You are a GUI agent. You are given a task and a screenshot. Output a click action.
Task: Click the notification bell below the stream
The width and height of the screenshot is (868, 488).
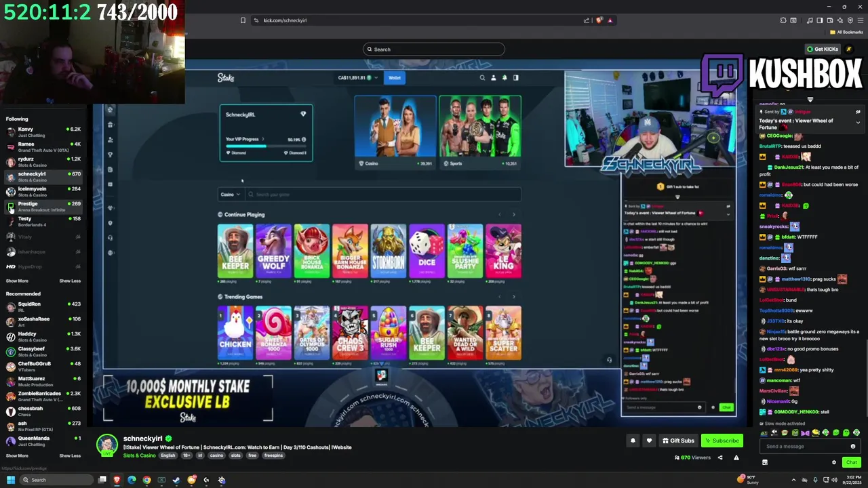click(633, 441)
